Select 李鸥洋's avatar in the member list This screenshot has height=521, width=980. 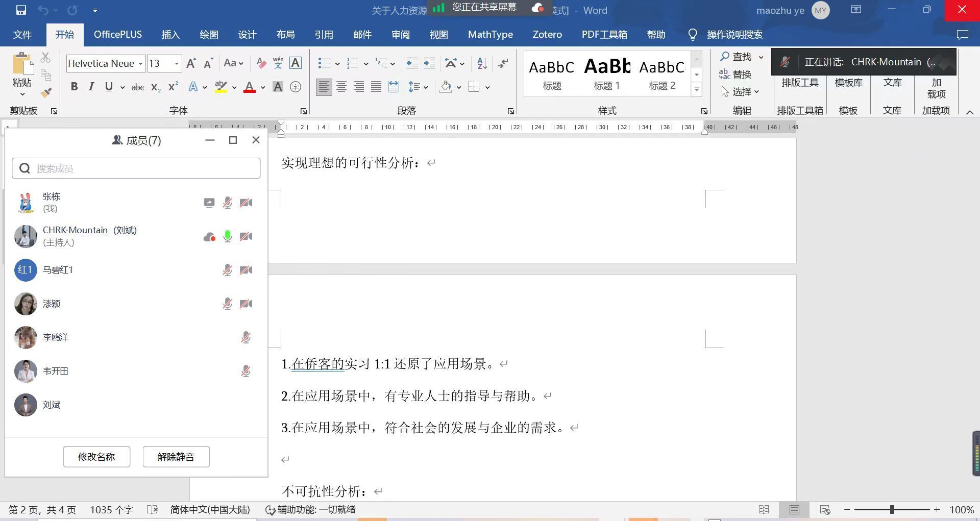tap(26, 338)
